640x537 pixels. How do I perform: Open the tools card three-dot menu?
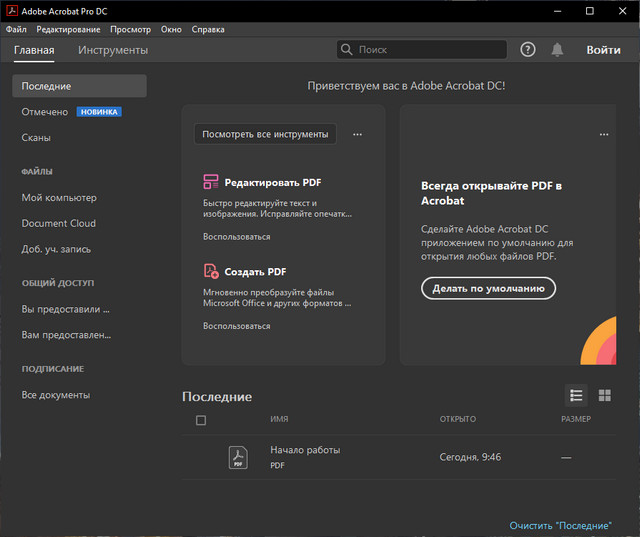click(357, 134)
